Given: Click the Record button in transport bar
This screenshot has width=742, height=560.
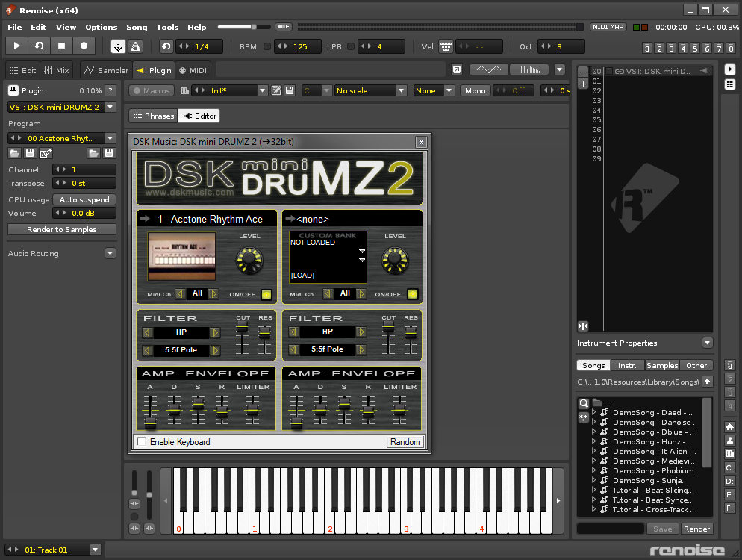Looking at the screenshot, I should (x=84, y=46).
